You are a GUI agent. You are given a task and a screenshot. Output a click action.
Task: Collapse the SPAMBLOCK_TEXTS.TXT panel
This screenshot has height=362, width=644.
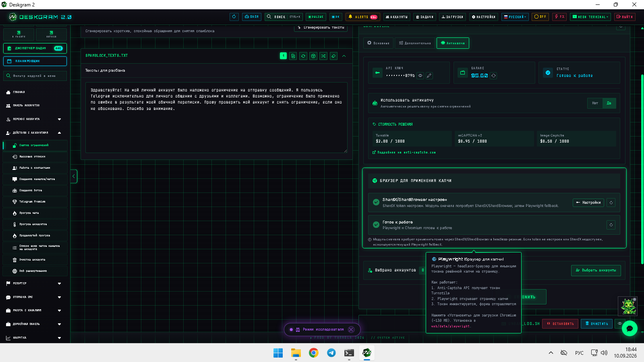(x=344, y=56)
